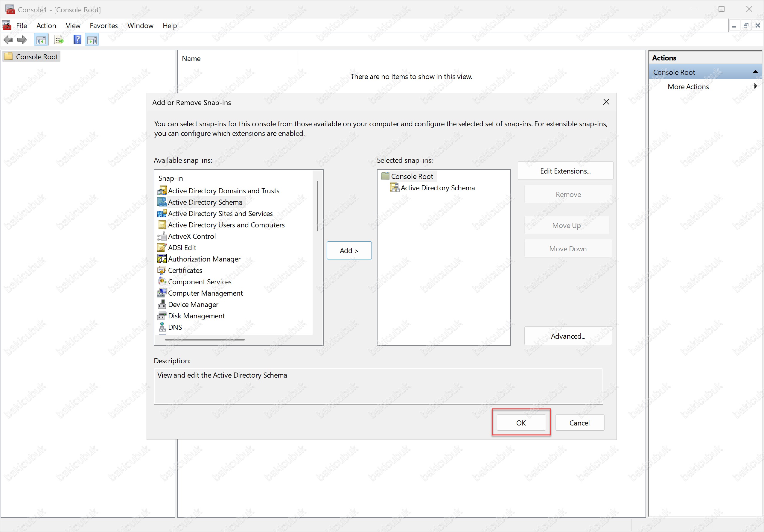Click the Forward arrow in the toolbar
Viewport: 764px width, 532px height.
point(22,40)
